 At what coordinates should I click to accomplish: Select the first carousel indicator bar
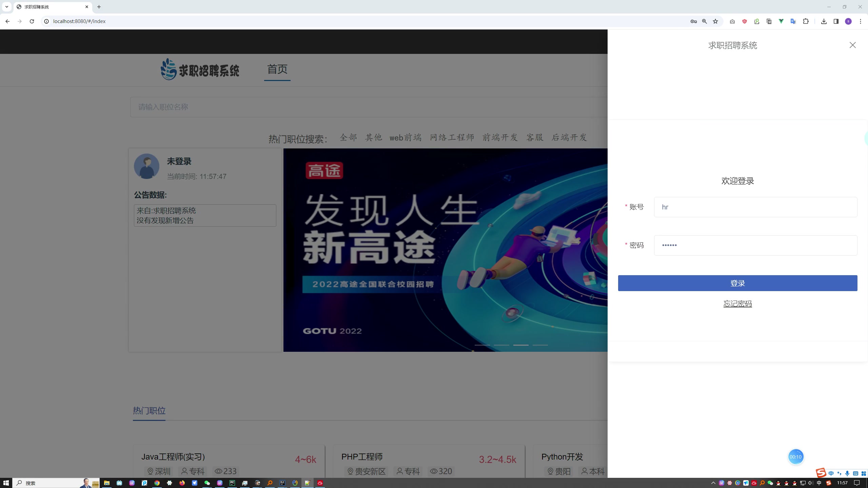(482, 345)
